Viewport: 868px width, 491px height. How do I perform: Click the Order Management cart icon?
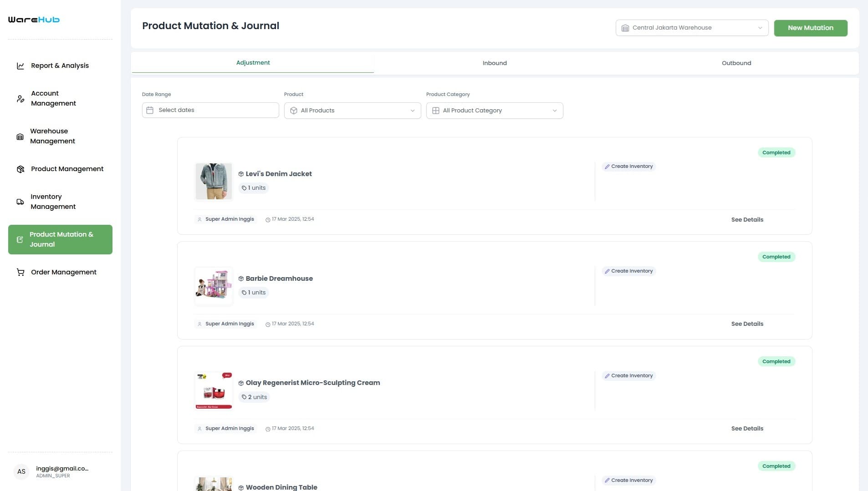coord(20,272)
